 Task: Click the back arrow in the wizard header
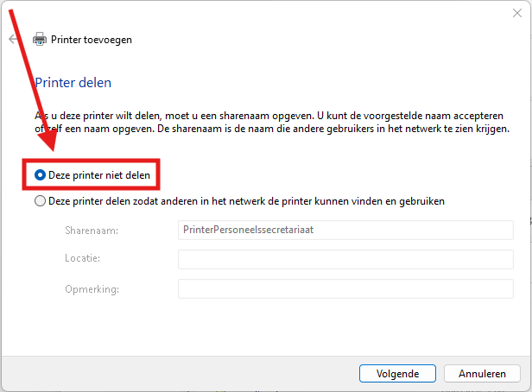pyautogui.click(x=13, y=40)
